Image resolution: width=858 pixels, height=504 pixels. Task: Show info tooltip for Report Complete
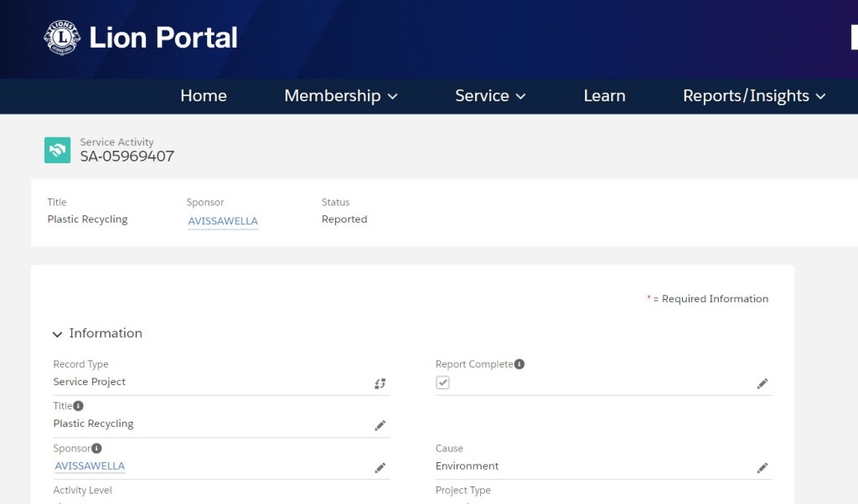(519, 364)
